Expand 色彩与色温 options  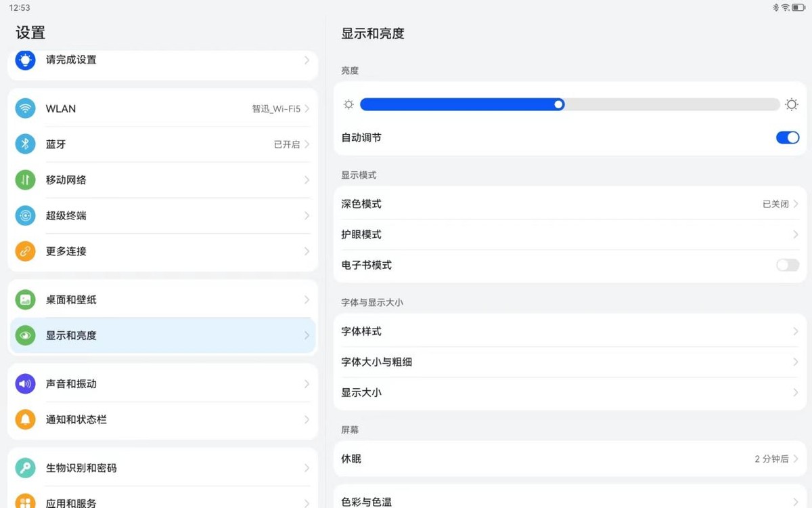click(x=796, y=501)
